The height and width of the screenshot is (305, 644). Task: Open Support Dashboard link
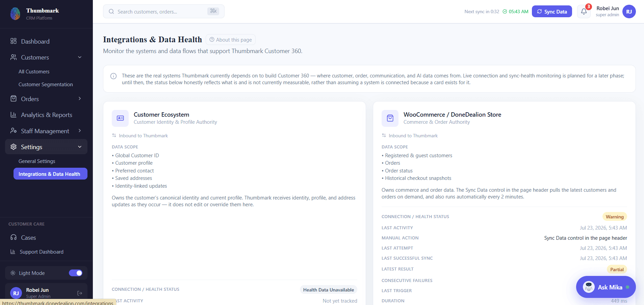coord(41,252)
